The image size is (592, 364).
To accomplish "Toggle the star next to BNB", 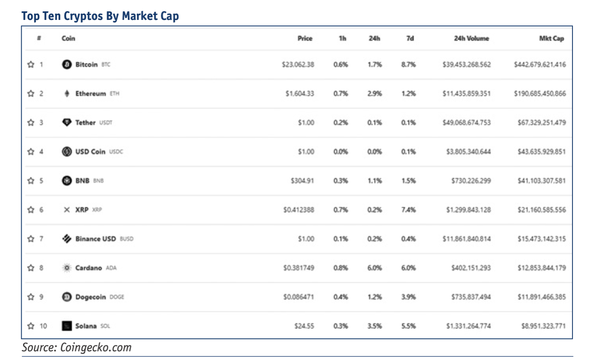I will 31,180.
